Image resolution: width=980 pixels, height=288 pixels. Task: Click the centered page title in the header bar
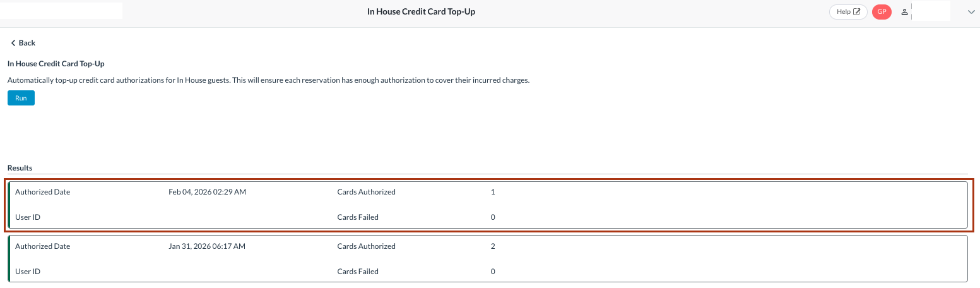(x=421, y=11)
